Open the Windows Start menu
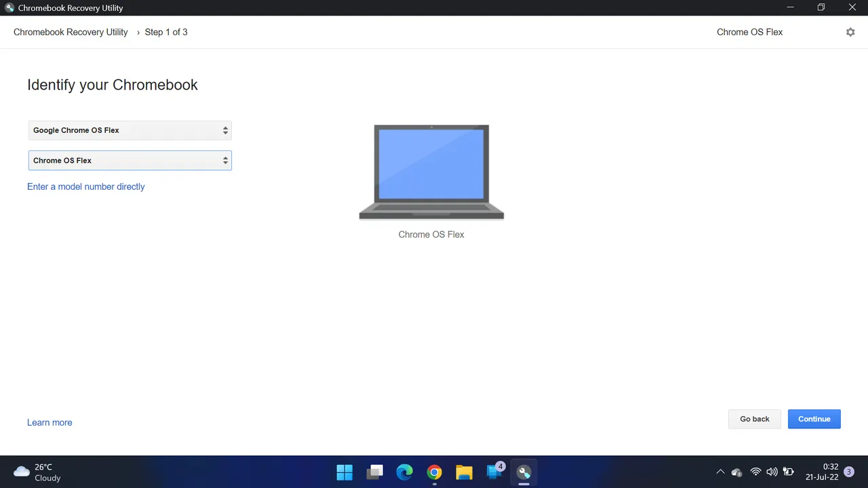 [x=344, y=472]
